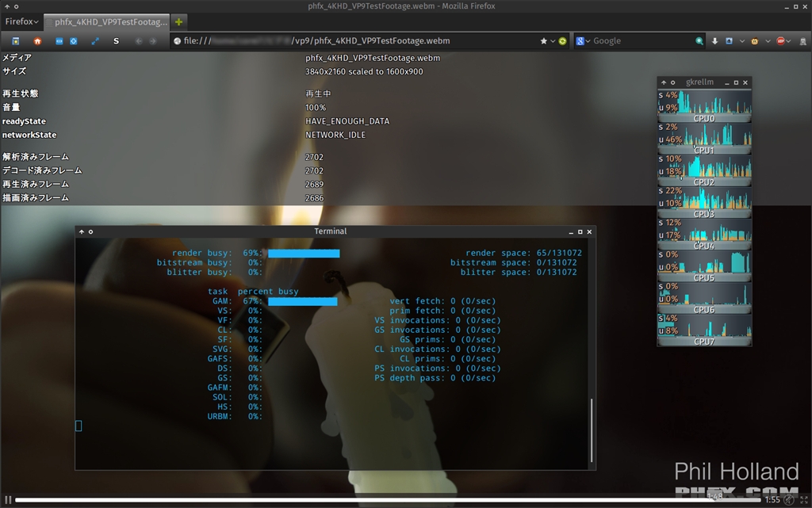
Task: Click 'HAVE_ENOUGH_DATA' readyState value
Action: (x=347, y=121)
